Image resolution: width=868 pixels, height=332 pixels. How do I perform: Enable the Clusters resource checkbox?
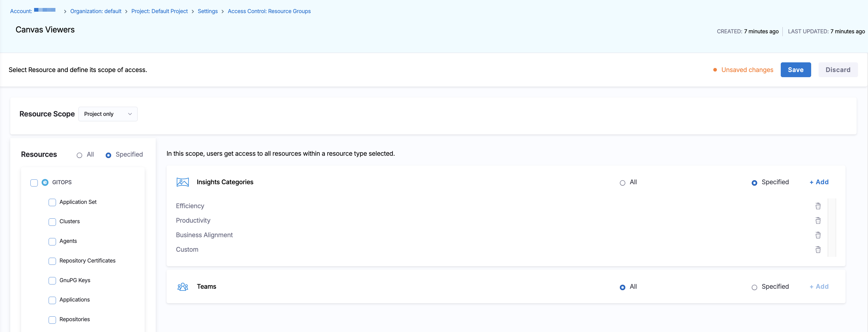[x=52, y=222]
